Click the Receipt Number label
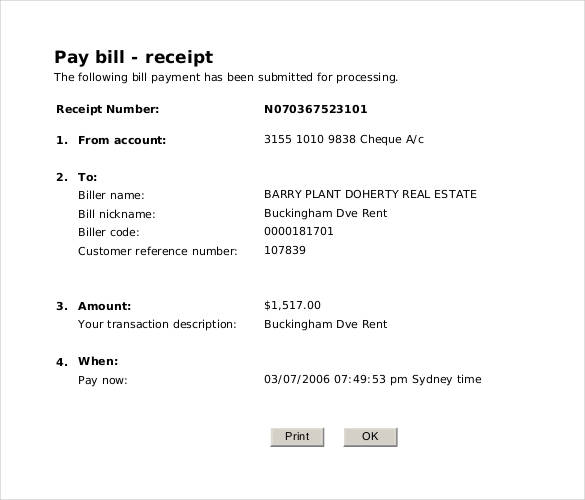 107,109
